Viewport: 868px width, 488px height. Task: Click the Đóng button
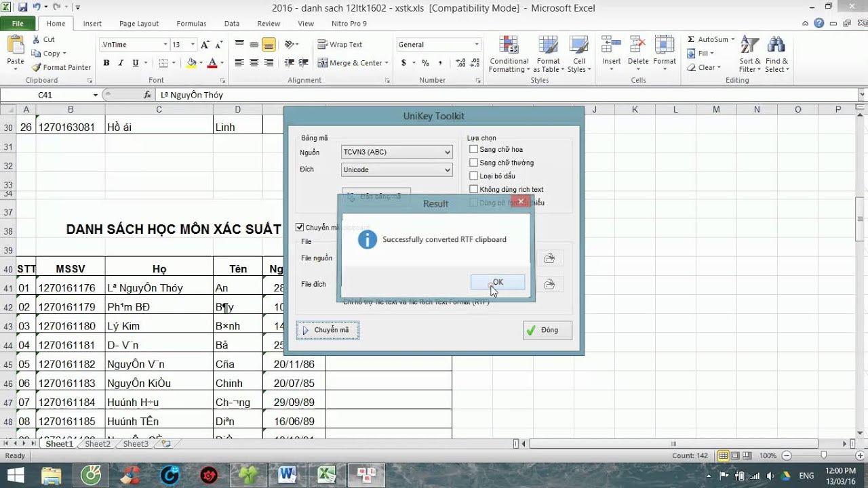tap(547, 330)
